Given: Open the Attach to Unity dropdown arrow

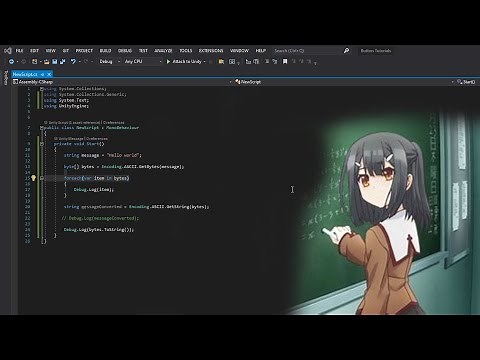Looking at the screenshot, I should tap(204, 62).
